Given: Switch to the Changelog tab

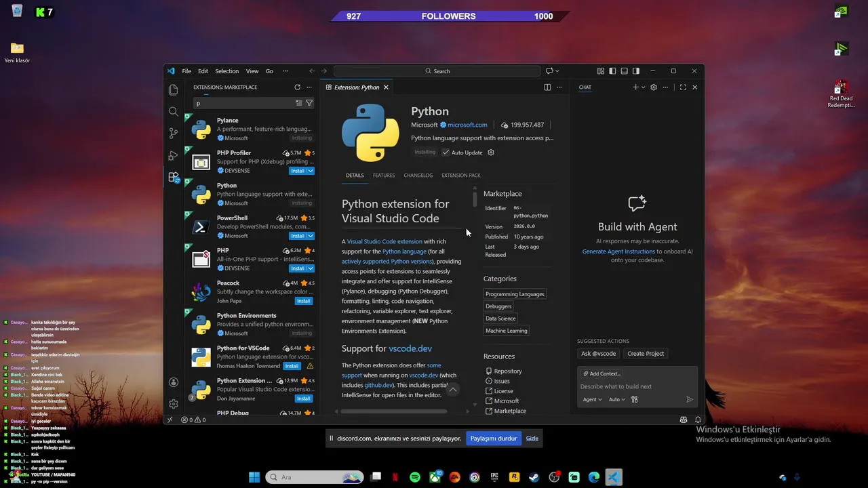Looking at the screenshot, I should coord(418,176).
